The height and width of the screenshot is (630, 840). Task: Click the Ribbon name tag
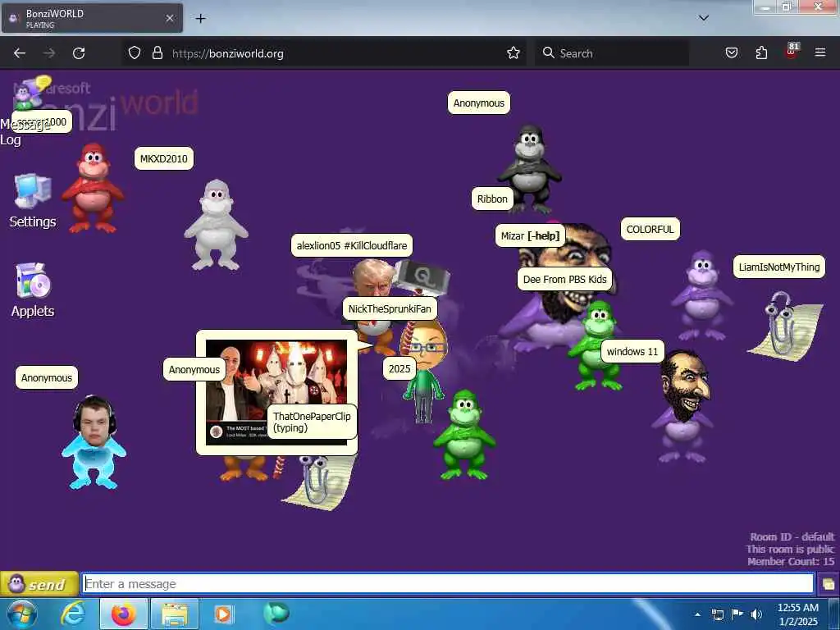pyautogui.click(x=492, y=199)
